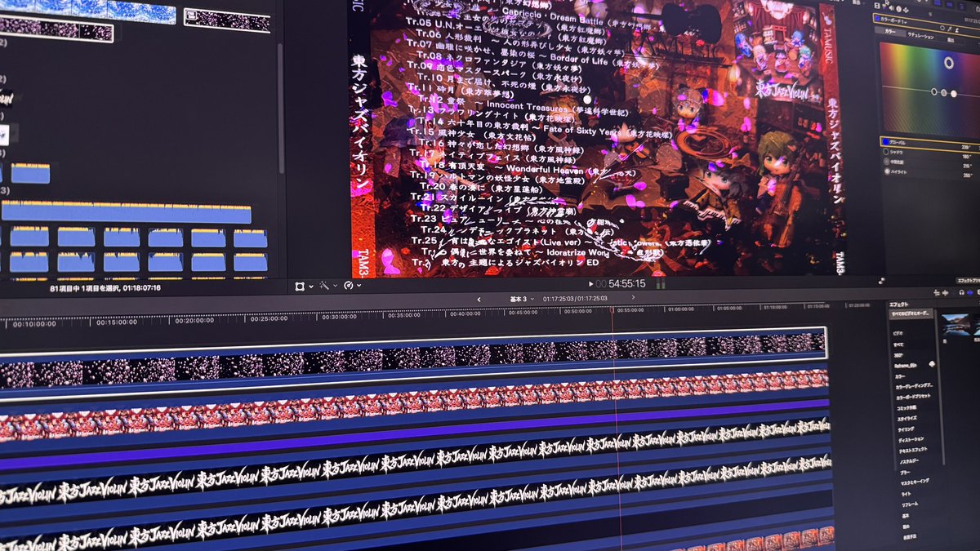Select the ディストーション effects category
The image size is (980, 551).
(x=911, y=439)
